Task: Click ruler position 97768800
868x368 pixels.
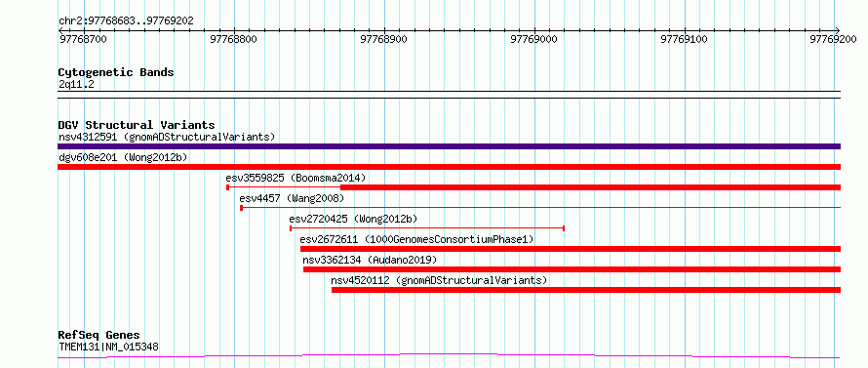Action: (235, 39)
